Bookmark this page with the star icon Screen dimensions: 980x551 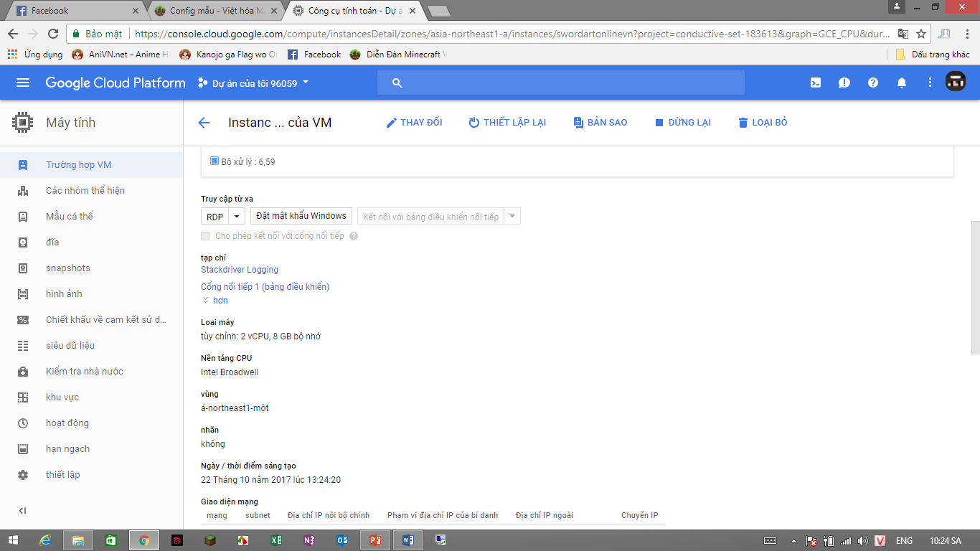(921, 34)
